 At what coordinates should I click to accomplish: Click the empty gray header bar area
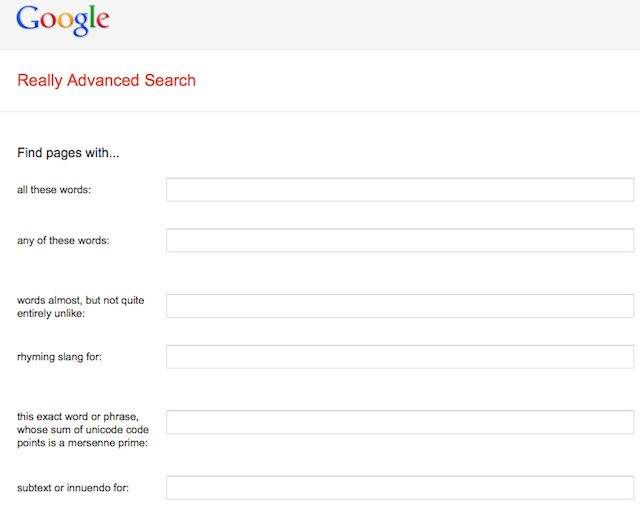380,24
